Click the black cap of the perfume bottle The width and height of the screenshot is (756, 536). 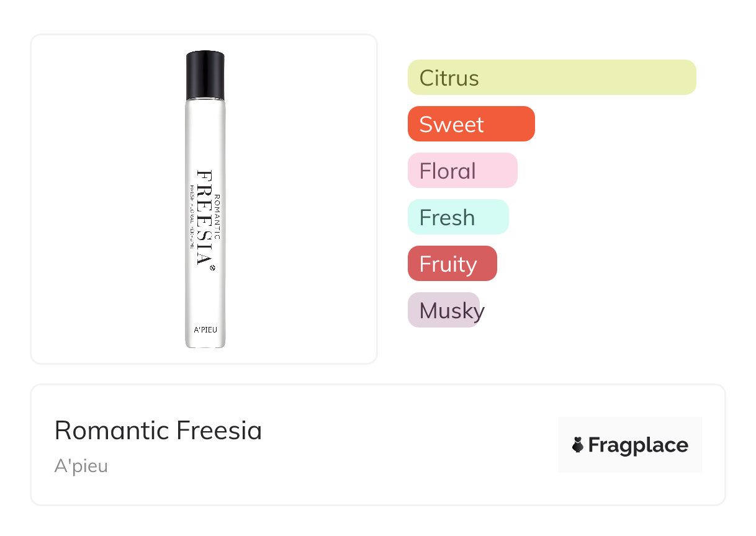point(205,75)
